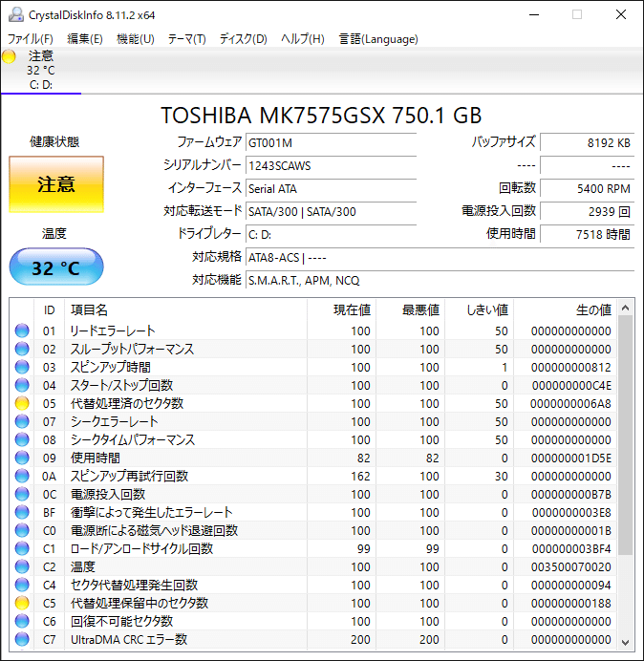Click raw value 003500070020 in 温度 row
This screenshot has height=661, width=644.
(x=571, y=567)
